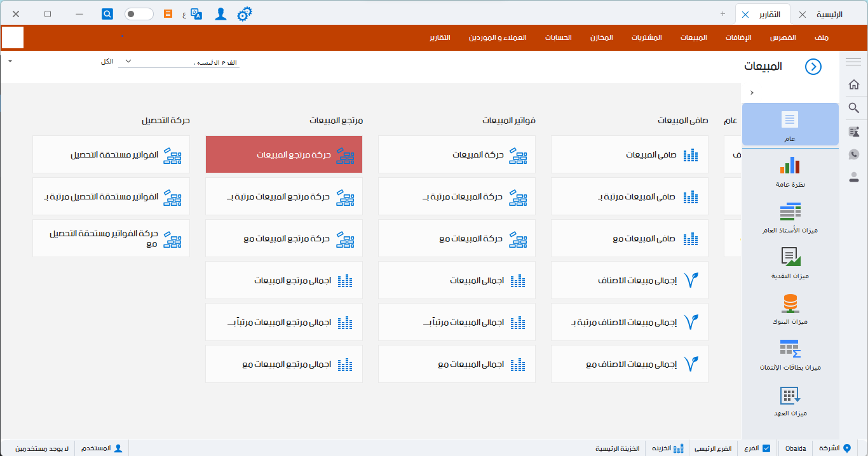Open الفواتير مستحقة التحصيل report
The image size is (868, 456).
pyautogui.click(x=111, y=154)
